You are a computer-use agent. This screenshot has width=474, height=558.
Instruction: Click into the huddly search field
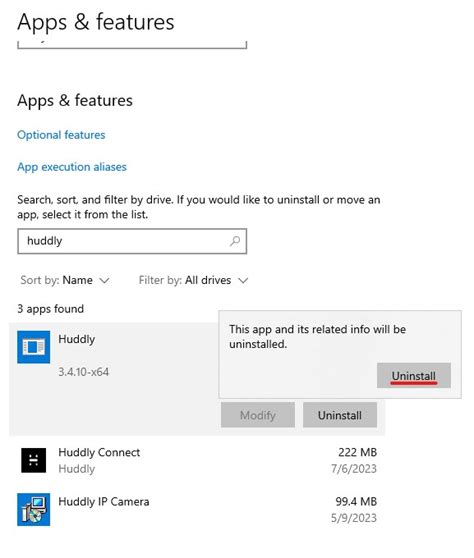pos(132,241)
